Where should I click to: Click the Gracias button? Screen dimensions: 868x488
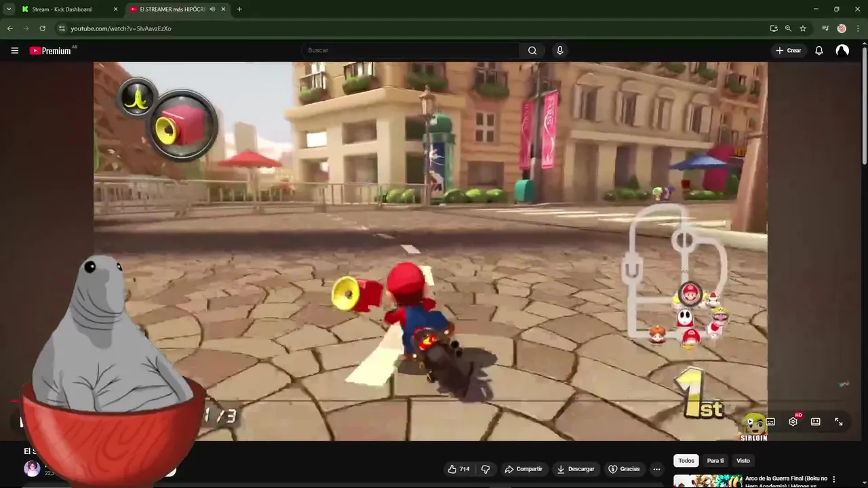pos(624,469)
